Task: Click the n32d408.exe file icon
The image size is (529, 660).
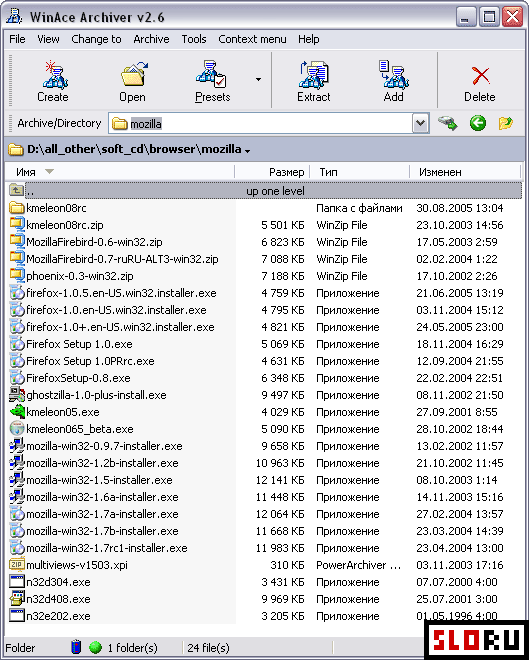Action: pos(17,599)
